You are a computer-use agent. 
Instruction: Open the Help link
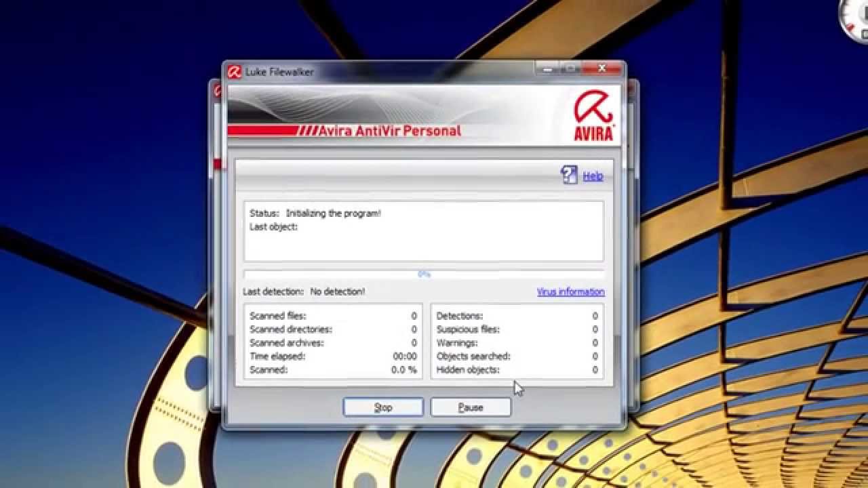click(x=593, y=176)
